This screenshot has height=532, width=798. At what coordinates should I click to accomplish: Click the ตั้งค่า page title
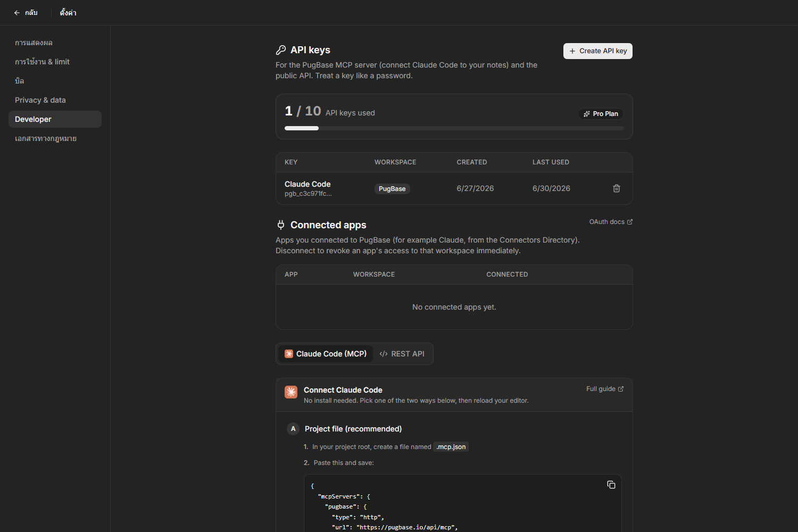click(x=68, y=13)
